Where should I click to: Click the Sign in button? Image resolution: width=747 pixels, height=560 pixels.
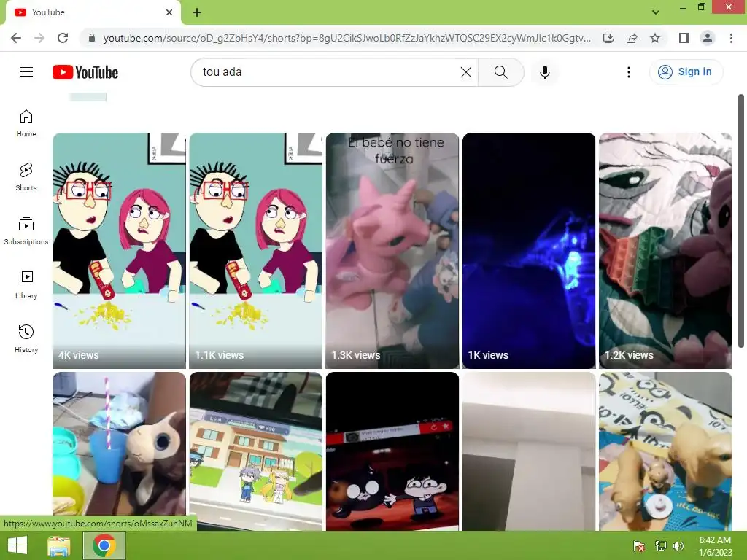tap(686, 72)
